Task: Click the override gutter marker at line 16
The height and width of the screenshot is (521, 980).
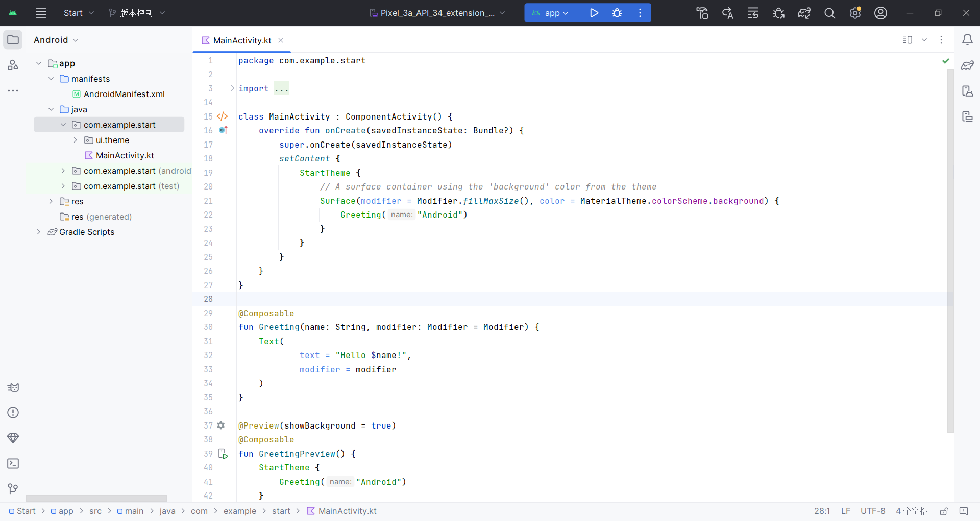Action: click(x=223, y=131)
